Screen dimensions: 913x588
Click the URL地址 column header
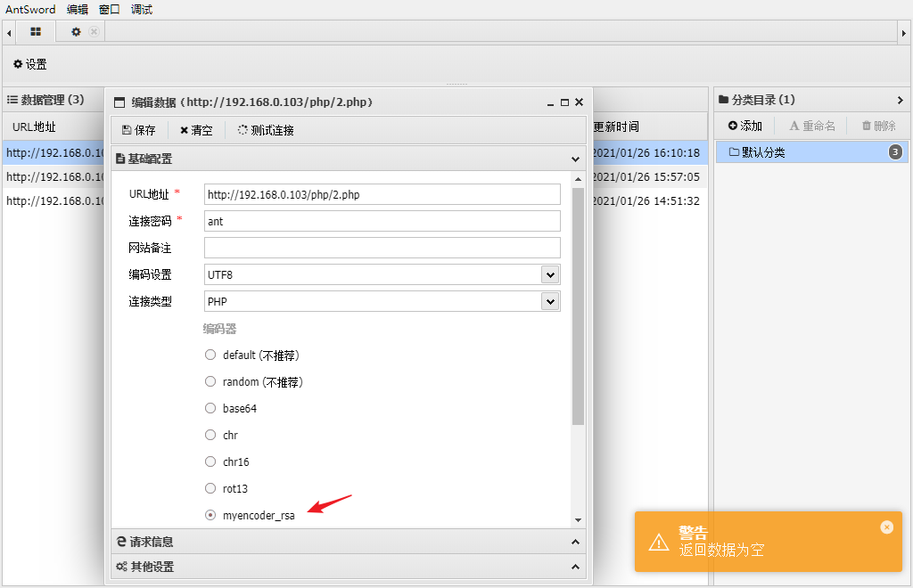point(35,127)
